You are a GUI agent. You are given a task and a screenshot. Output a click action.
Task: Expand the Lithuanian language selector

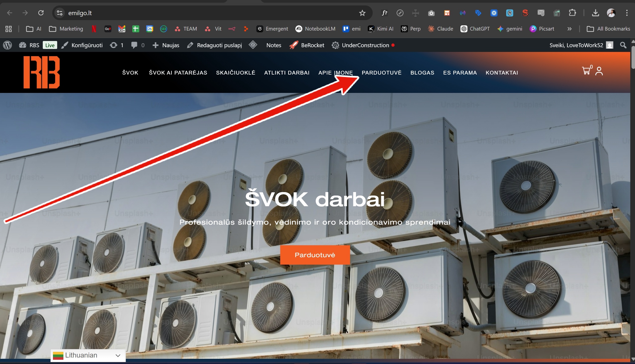click(88, 355)
